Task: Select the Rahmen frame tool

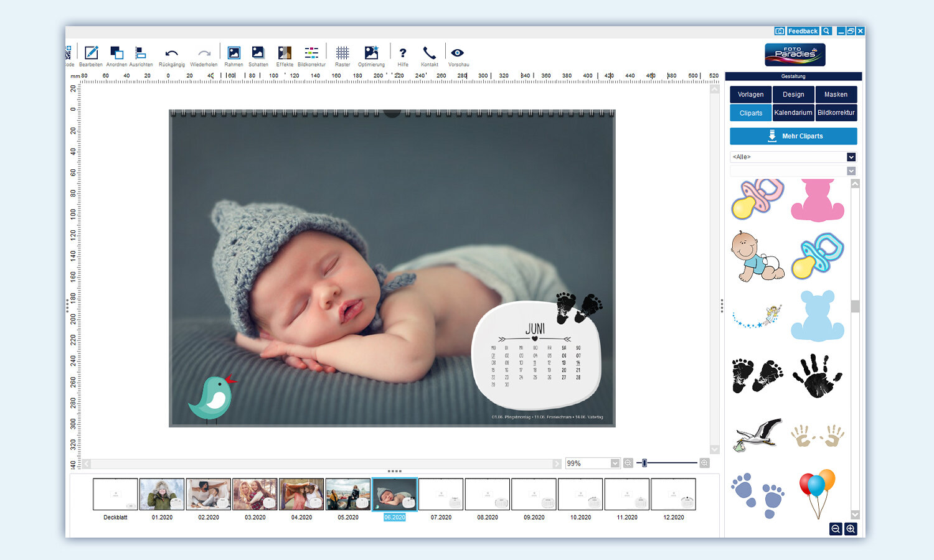Action: (x=233, y=54)
